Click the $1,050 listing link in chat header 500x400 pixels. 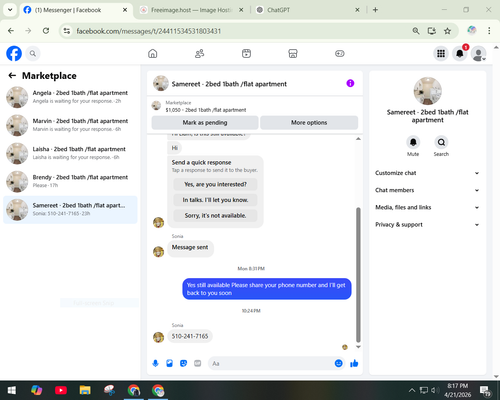[206, 110]
